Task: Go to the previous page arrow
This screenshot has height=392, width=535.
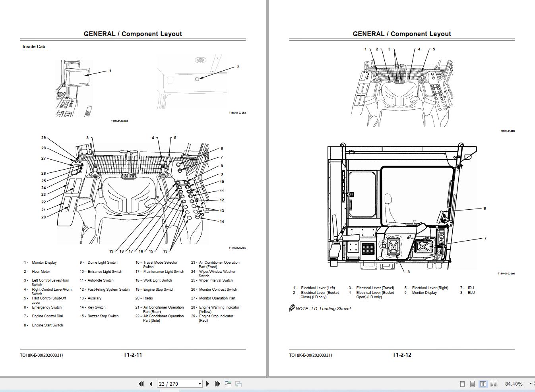Action: 151,384
